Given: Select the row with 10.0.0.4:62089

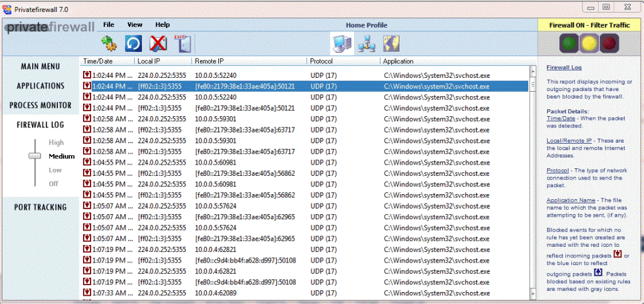Looking at the screenshot, I should point(304,293).
